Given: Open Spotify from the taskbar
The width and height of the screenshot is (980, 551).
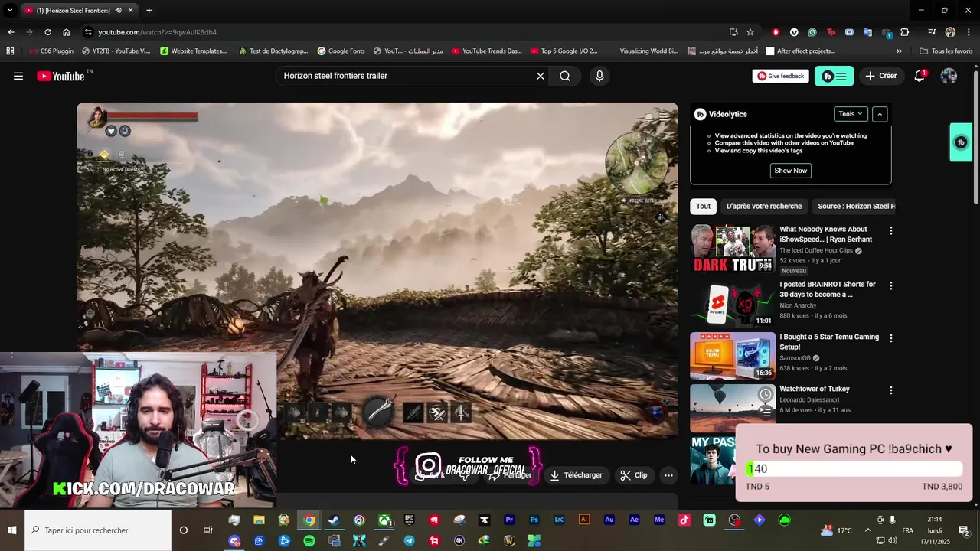Looking at the screenshot, I should pyautogui.click(x=309, y=541).
